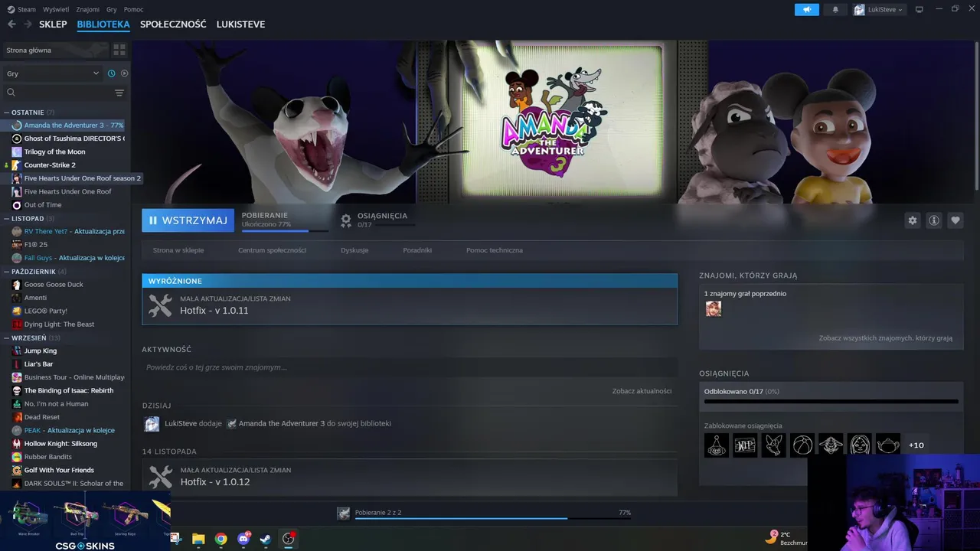Screen dimensions: 980x551
Task: Open Poradniki link
Action: [417, 250]
